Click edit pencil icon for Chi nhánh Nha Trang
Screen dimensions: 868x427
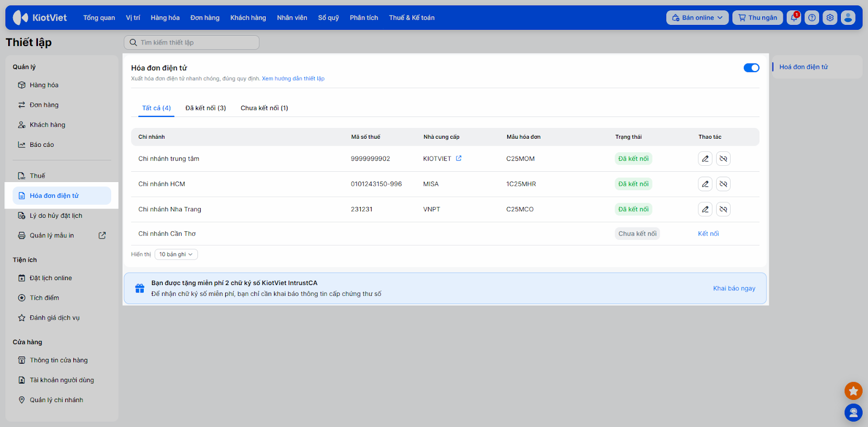[x=705, y=209]
